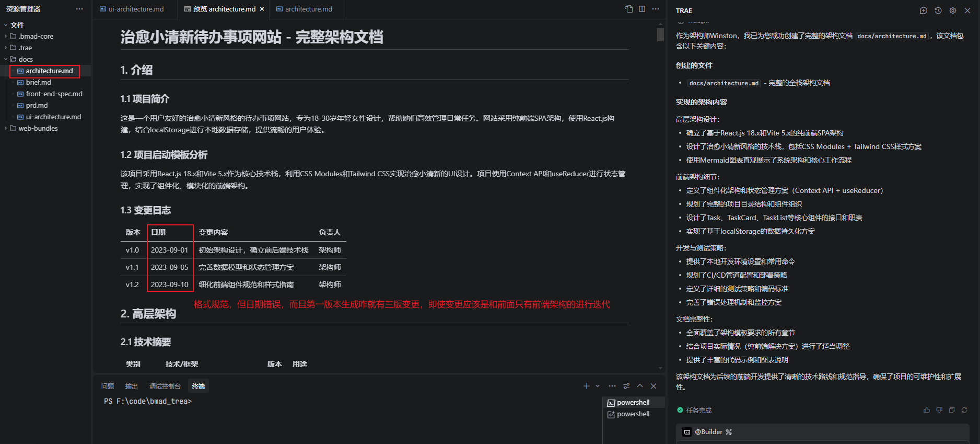
Task: Maximize the terminal panel with up chevron
Action: 640,386
